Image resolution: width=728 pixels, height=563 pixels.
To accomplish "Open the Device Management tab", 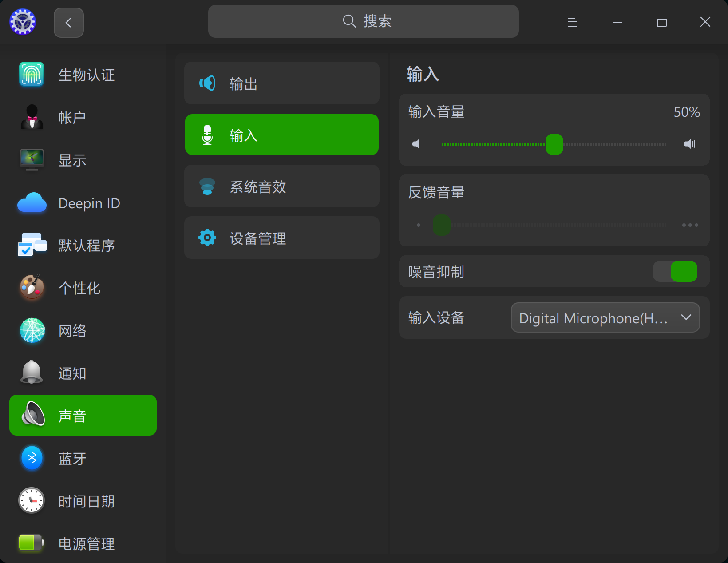I will click(282, 238).
